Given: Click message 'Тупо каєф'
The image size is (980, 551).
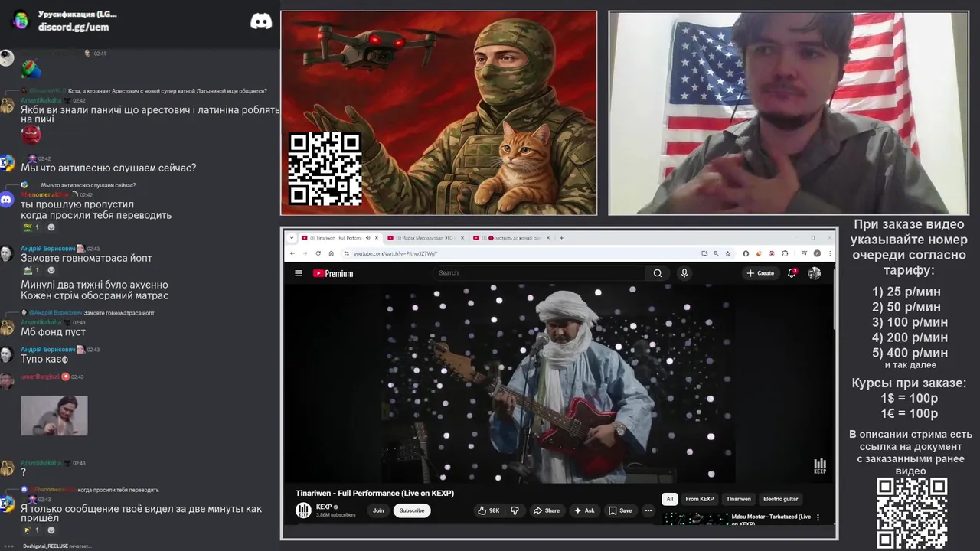Looking at the screenshot, I should 44,359.
